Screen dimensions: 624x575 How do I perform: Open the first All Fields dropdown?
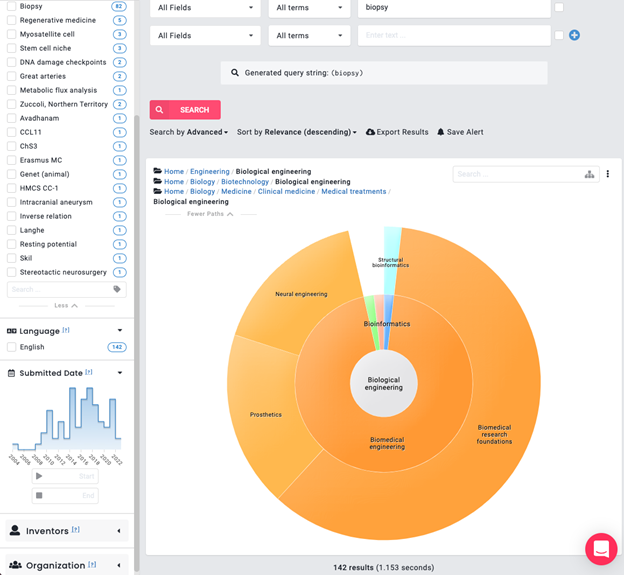[x=205, y=8]
